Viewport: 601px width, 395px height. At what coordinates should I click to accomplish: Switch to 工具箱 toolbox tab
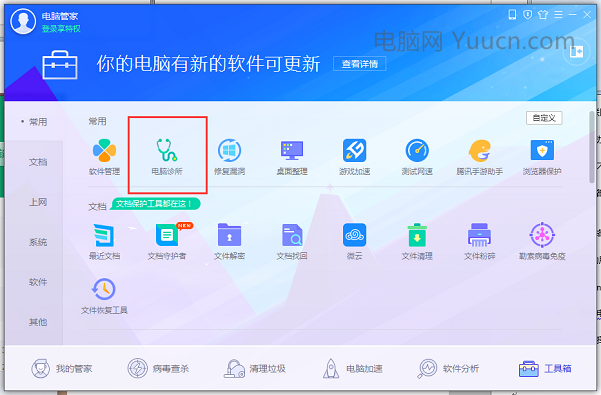point(545,369)
